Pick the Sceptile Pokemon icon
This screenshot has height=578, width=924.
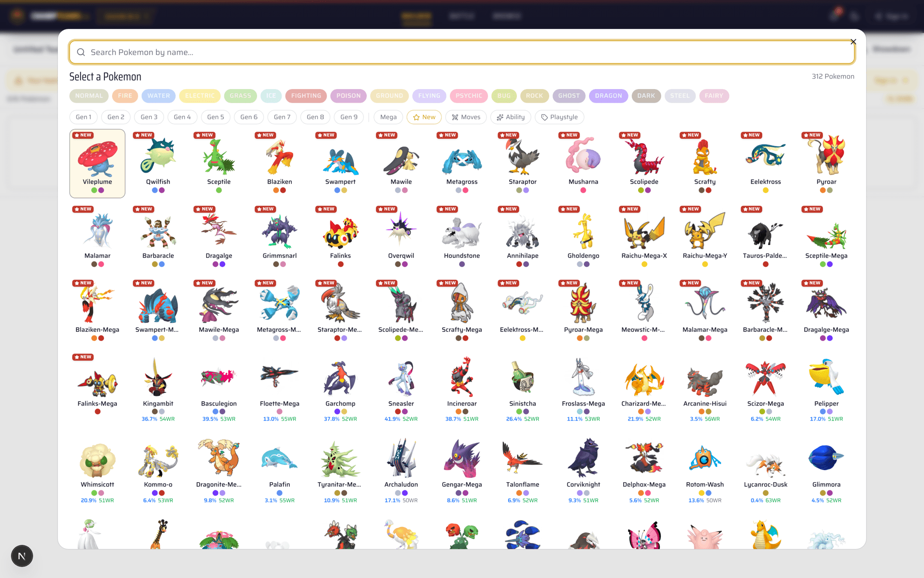pyautogui.click(x=219, y=156)
